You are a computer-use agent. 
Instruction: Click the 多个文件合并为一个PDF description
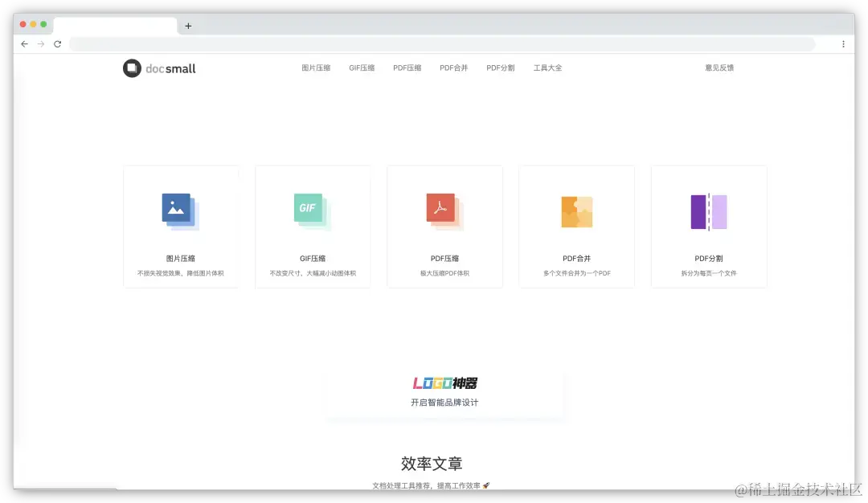(x=577, y=273)
